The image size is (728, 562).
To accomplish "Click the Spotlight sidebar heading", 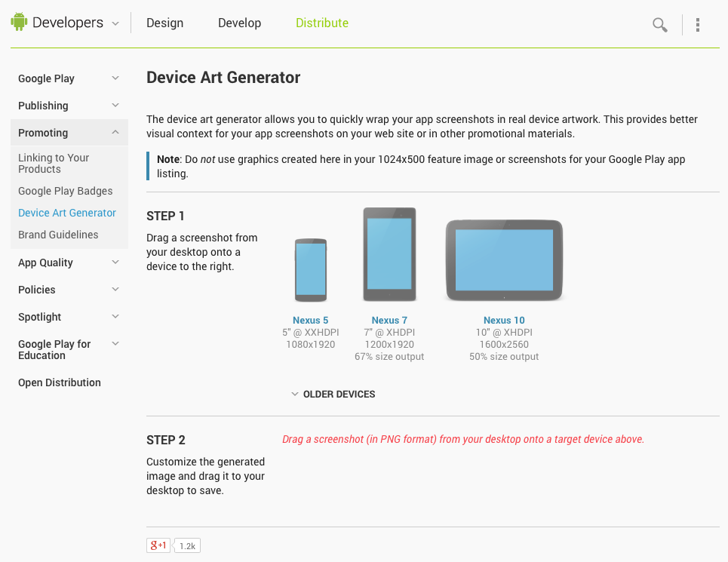I will pyautogui.click(x=39, y=317).
